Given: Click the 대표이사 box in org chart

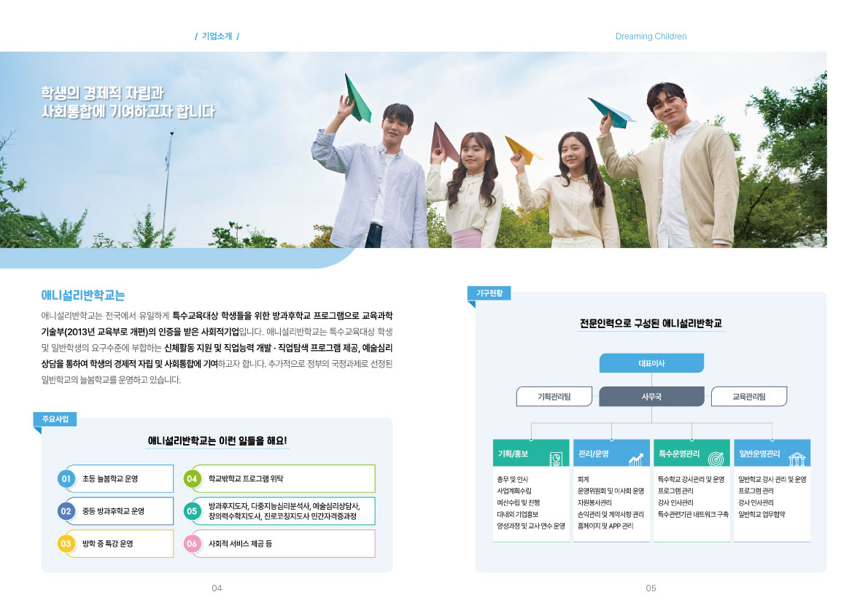Looking at the screenshot, I should pyautogui.click(x=651, y=363).
